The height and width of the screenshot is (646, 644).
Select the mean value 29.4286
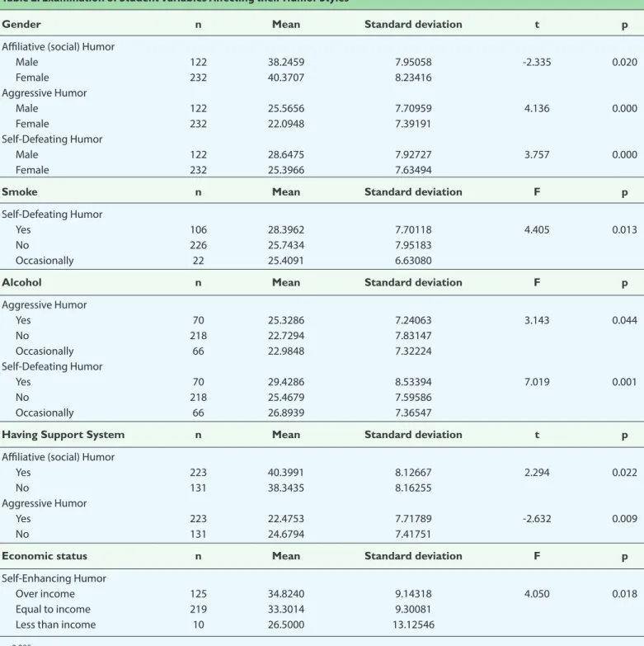tap(286, 382)
